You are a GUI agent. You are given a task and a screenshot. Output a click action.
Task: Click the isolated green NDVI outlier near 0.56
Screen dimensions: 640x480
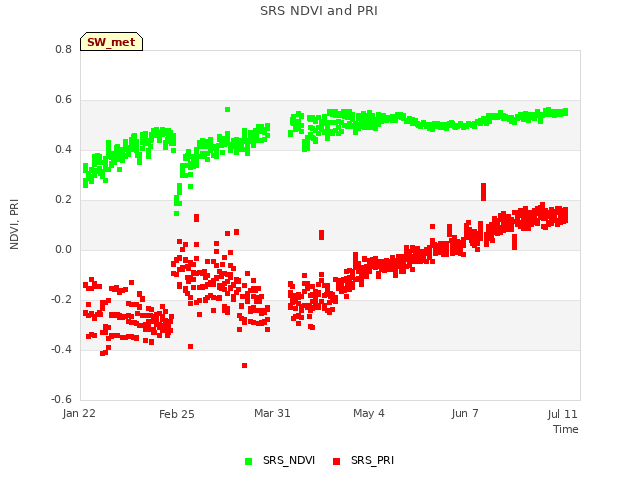pos(227,109)
